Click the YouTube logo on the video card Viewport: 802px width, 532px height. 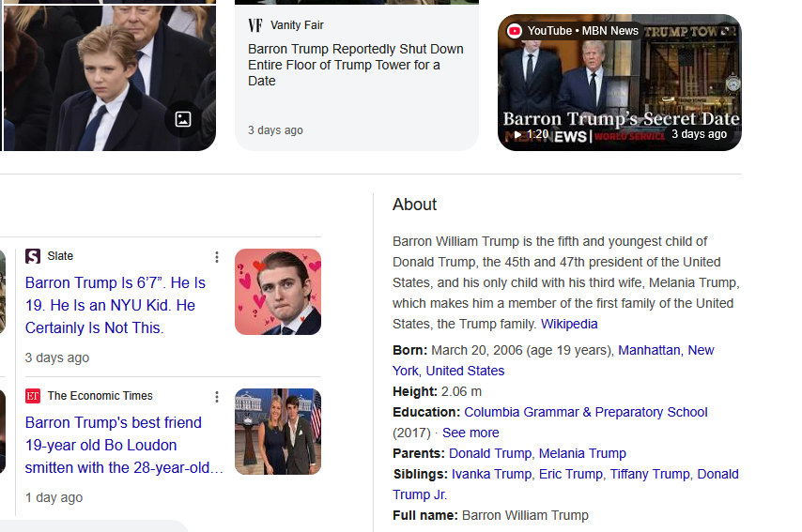click(x=514, y=31)
